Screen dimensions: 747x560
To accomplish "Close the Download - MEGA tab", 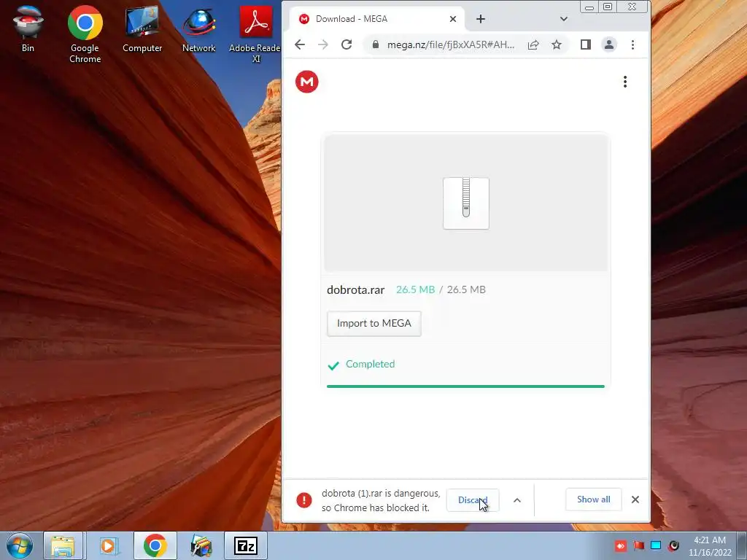I will [452, 19].
